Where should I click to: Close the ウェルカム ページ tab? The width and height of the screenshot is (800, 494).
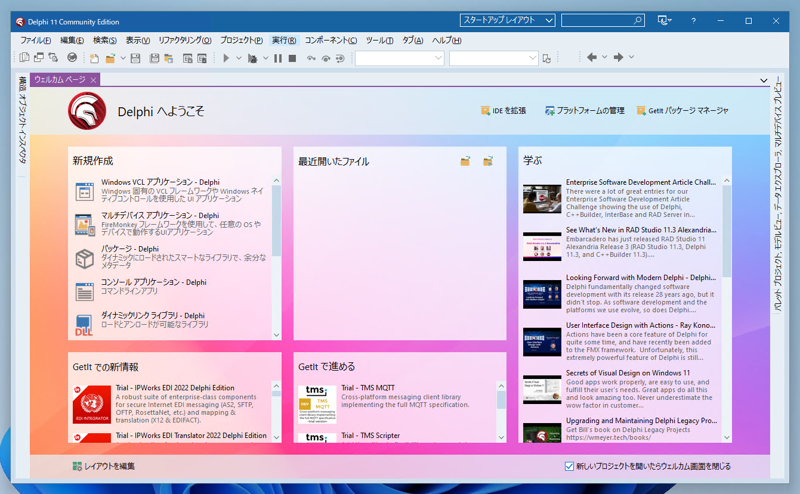point(93,80)
